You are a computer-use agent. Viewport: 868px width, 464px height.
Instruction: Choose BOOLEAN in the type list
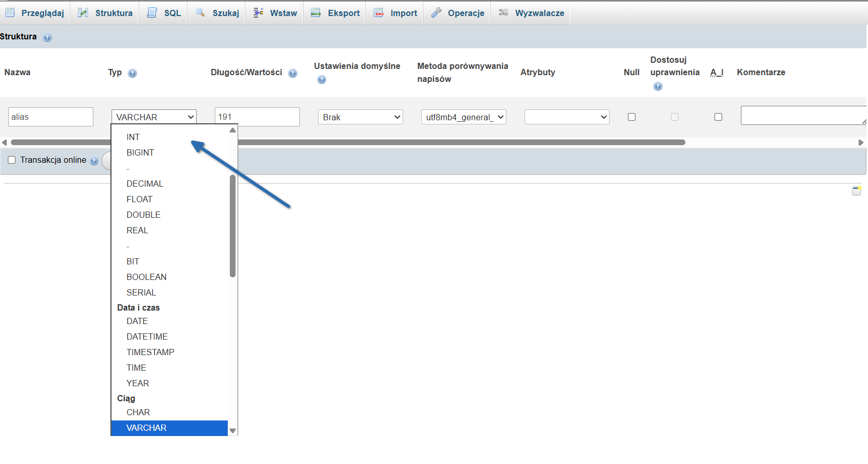[x=146, y=277]
